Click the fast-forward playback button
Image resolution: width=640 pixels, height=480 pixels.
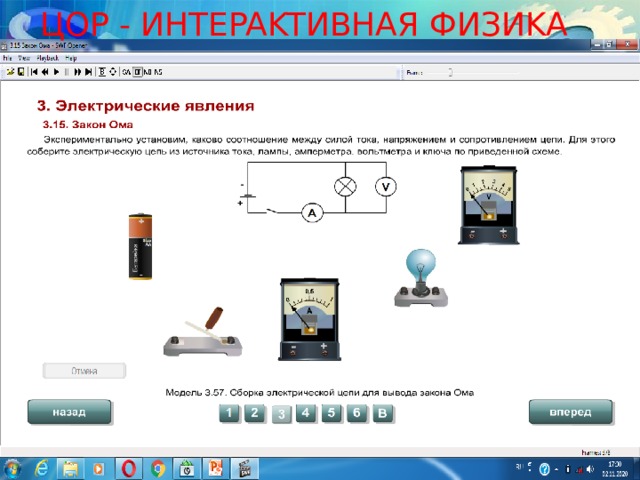click(x=77, y=72)
